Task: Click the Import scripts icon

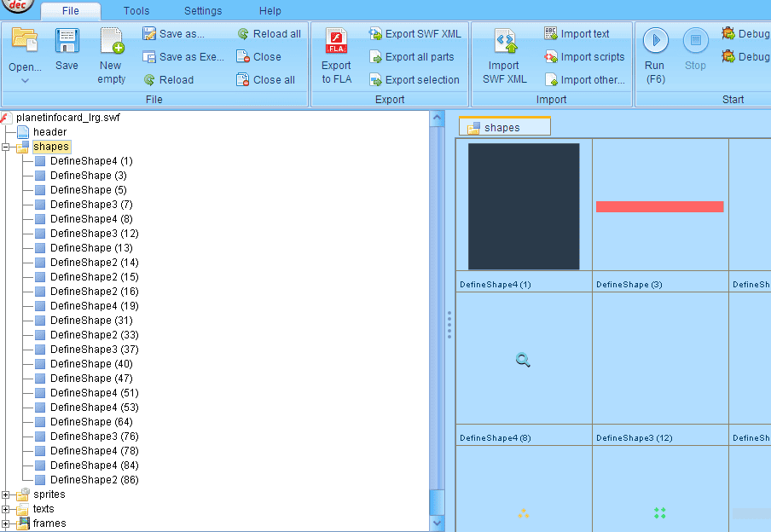Action: tap(551, 57)
